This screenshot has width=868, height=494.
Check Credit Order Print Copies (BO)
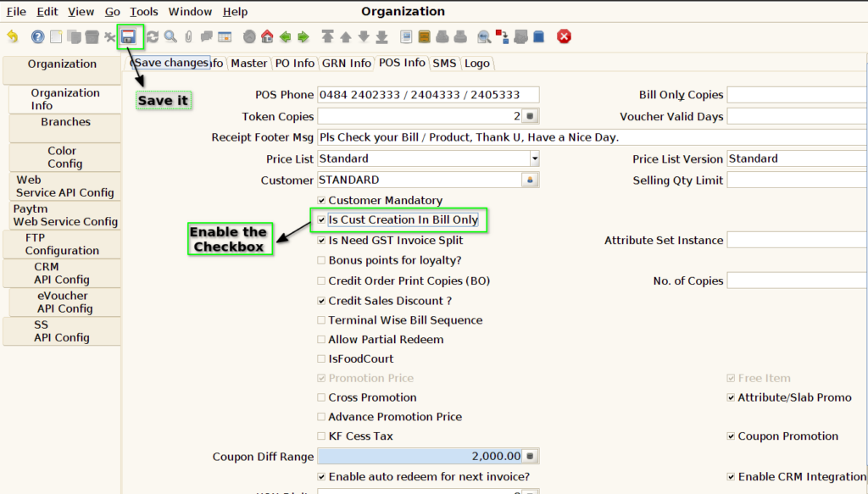pyautogui.click(x=321, y=280)
